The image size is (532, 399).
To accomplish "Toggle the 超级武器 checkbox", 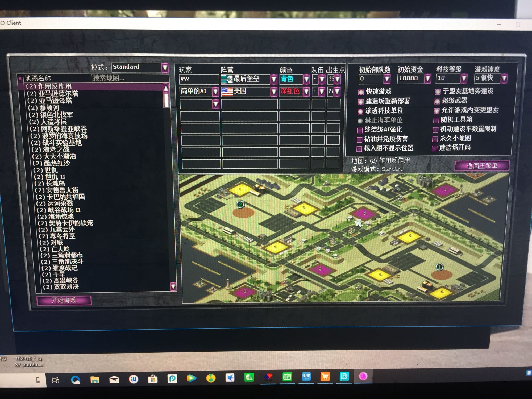I will point(437,101).
